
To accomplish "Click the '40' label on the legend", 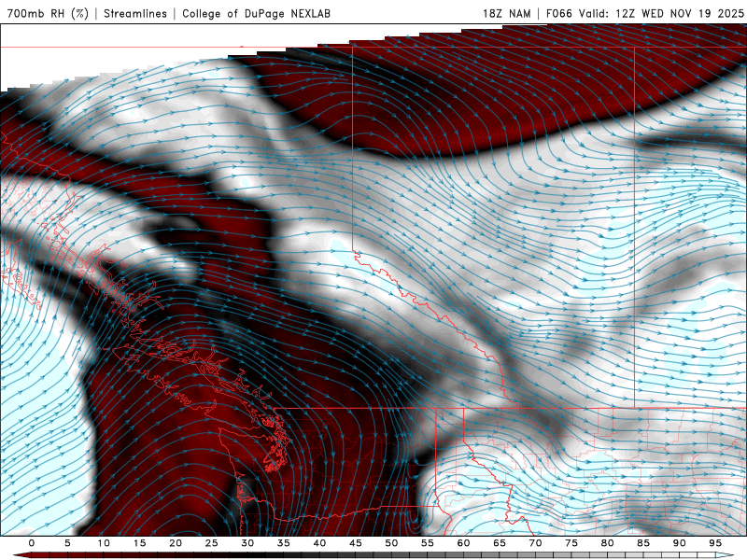I will click(x=319, y=543).
